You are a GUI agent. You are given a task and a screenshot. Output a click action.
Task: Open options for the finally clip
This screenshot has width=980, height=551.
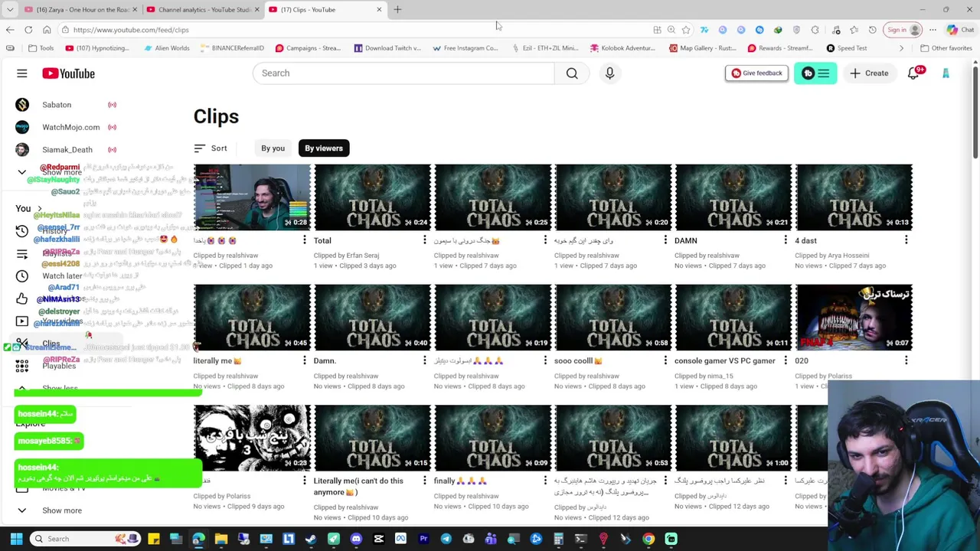tap(545, 481)
